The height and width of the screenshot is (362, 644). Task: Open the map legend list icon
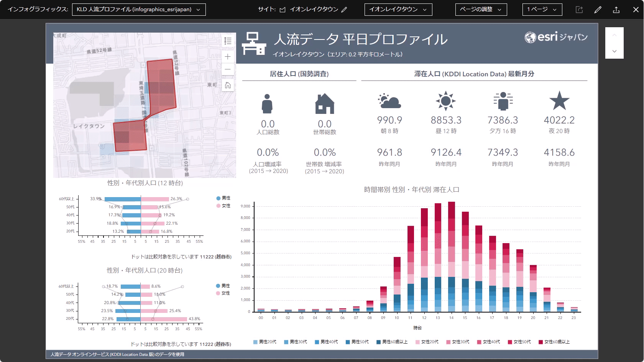tap(228, 41)
